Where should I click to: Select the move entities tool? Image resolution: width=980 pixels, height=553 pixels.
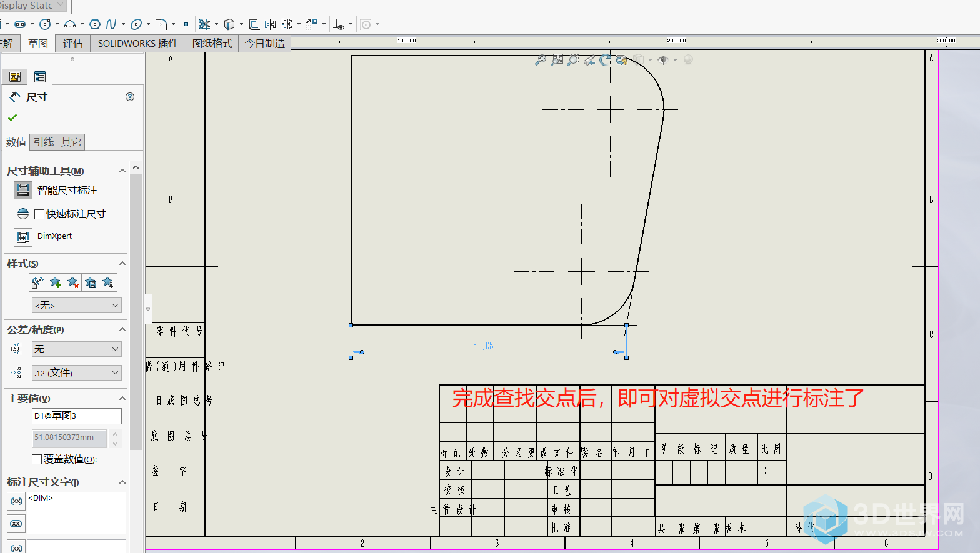click(312, 24)
